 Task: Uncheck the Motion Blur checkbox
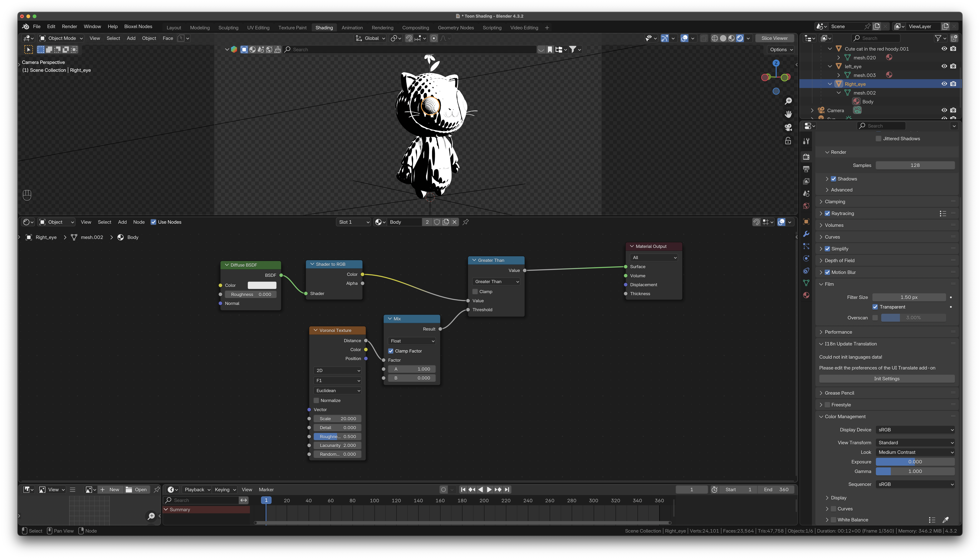pyautogui.click(x=827, y=272)
